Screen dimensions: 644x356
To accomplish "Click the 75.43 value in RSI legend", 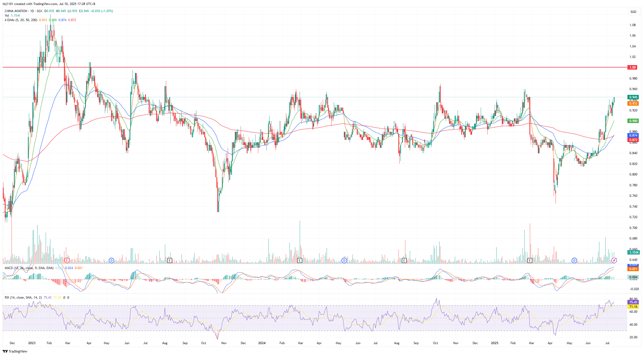I will [47, 298].
